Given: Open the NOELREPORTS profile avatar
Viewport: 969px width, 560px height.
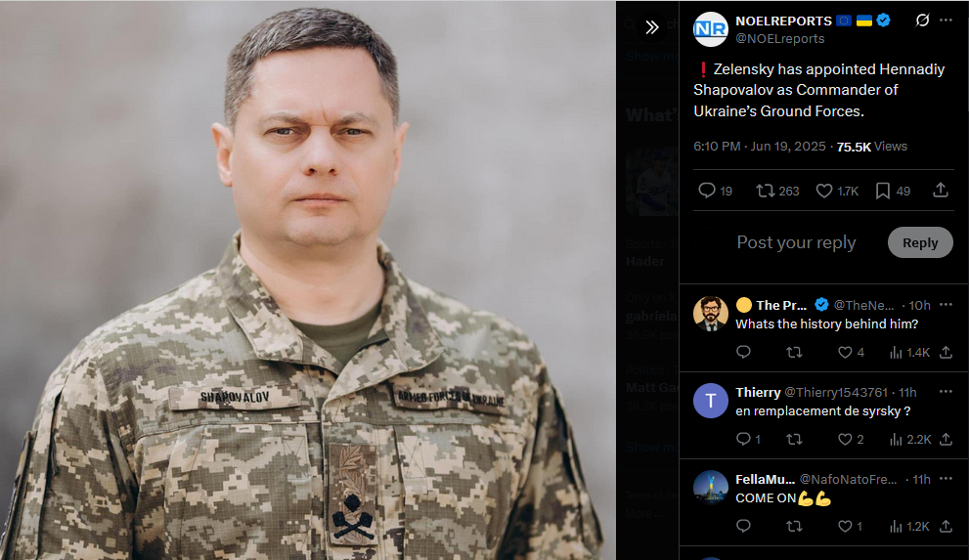Looking at the screenshot, I should (x=711, y=29).
